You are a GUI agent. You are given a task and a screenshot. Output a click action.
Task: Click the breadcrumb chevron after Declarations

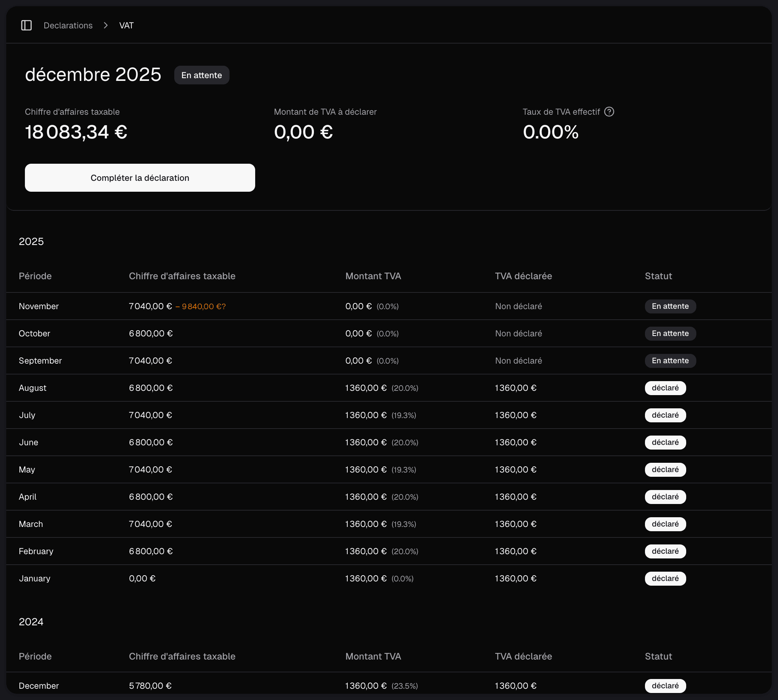(106, 25)
